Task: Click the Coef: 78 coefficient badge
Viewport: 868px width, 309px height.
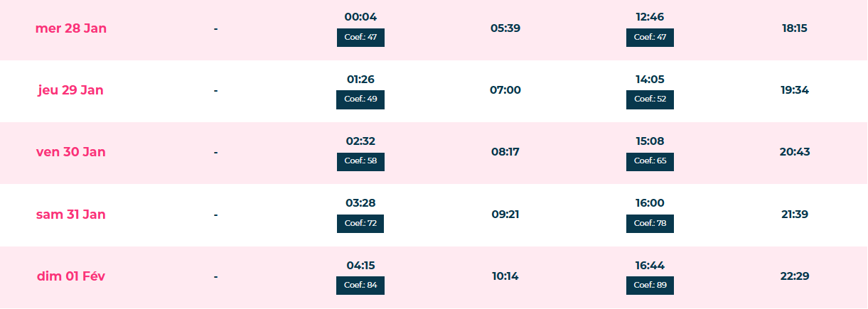Action: click(x=650, y=224)
